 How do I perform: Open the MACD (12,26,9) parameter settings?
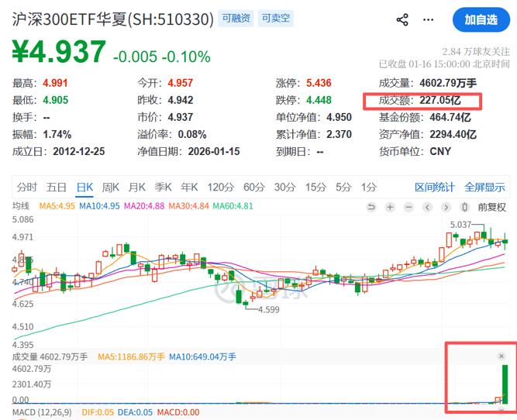(x=39, y=414)
